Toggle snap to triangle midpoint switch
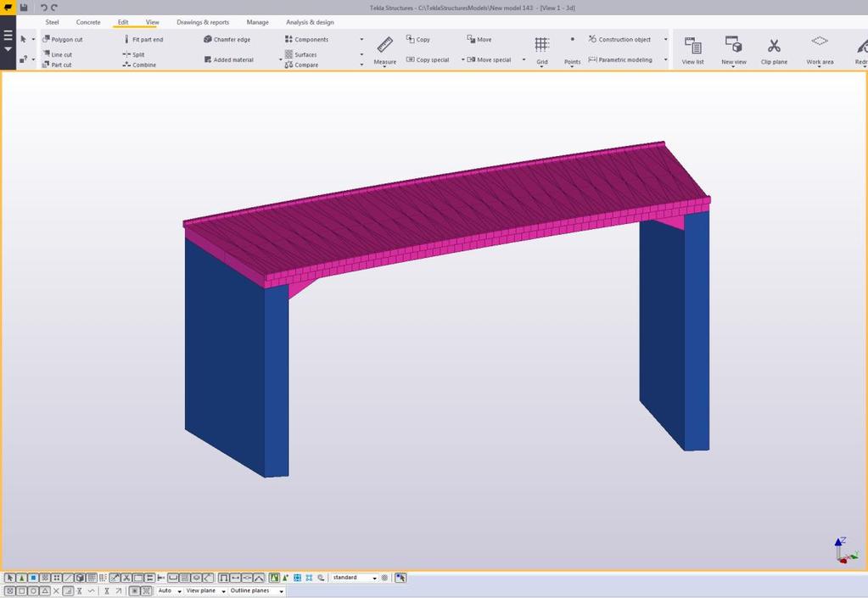The height and width of the screenshot is (598, 868). click(x=45, y=591)
